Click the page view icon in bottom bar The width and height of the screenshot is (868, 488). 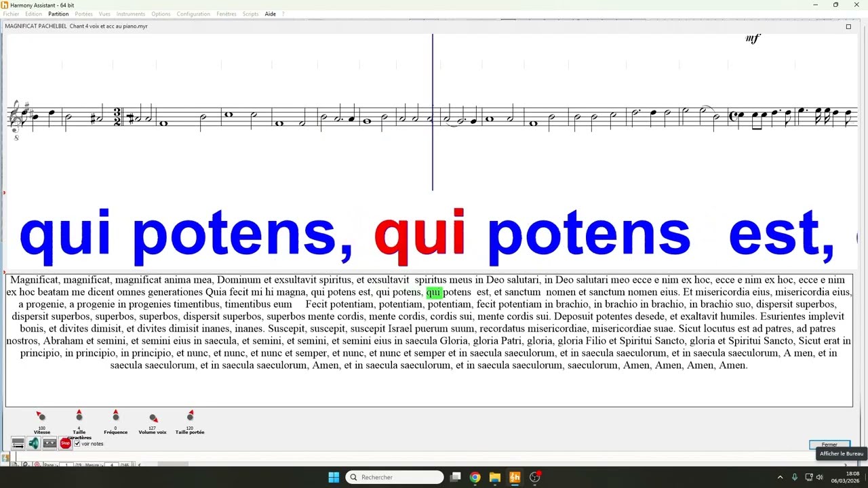coord(15,465)
